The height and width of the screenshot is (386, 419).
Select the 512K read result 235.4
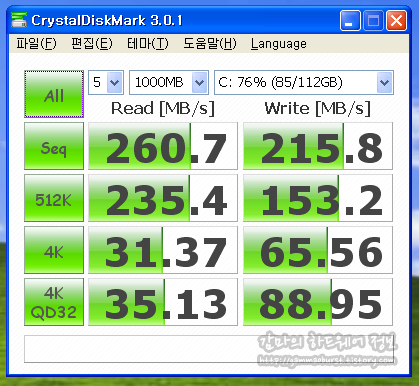click(163, 198)
